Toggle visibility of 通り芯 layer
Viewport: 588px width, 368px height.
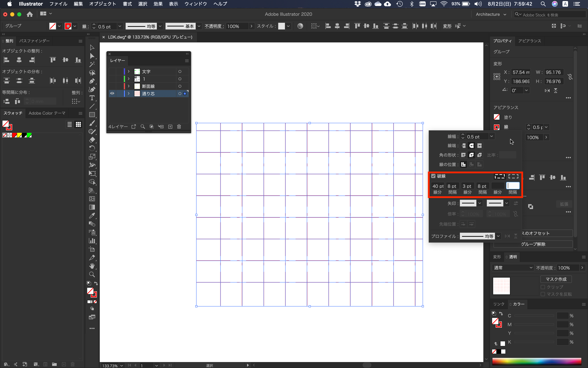click(112, 93)
